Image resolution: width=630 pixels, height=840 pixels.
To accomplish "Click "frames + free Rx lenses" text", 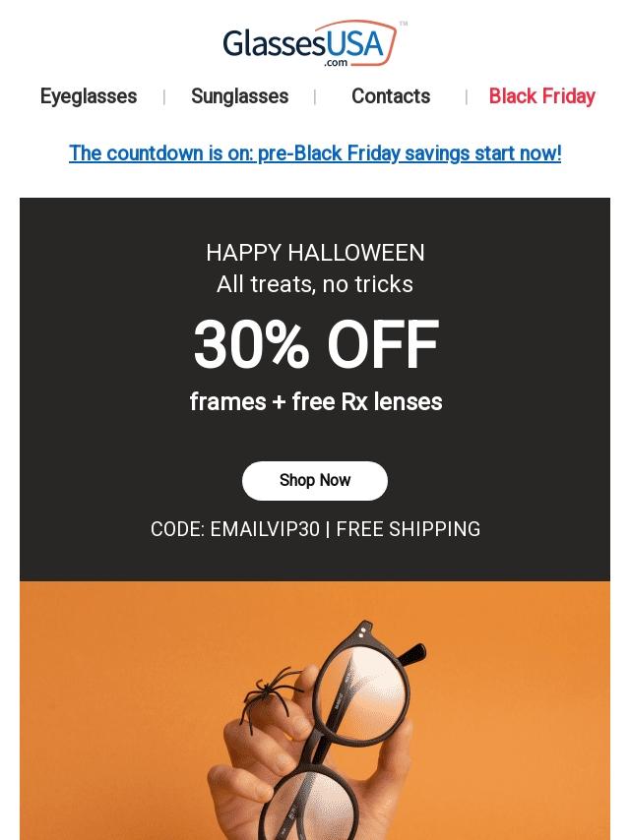I will [x=315, y=402].
